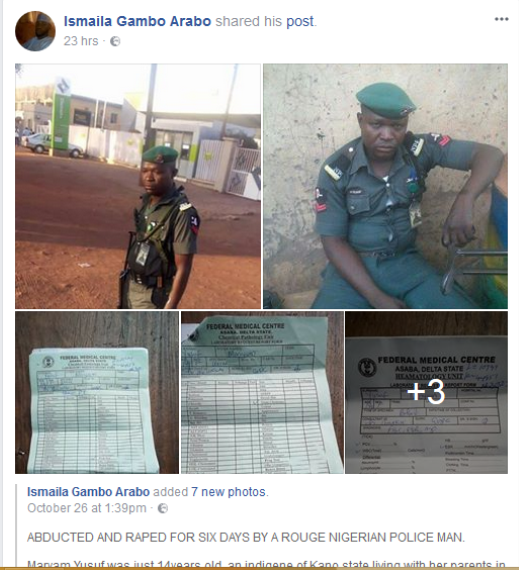The width and height of the screenshot is (519, 570).
Task: Click the globe icon next to October 26 timestamp
Action: coord(163,508)
